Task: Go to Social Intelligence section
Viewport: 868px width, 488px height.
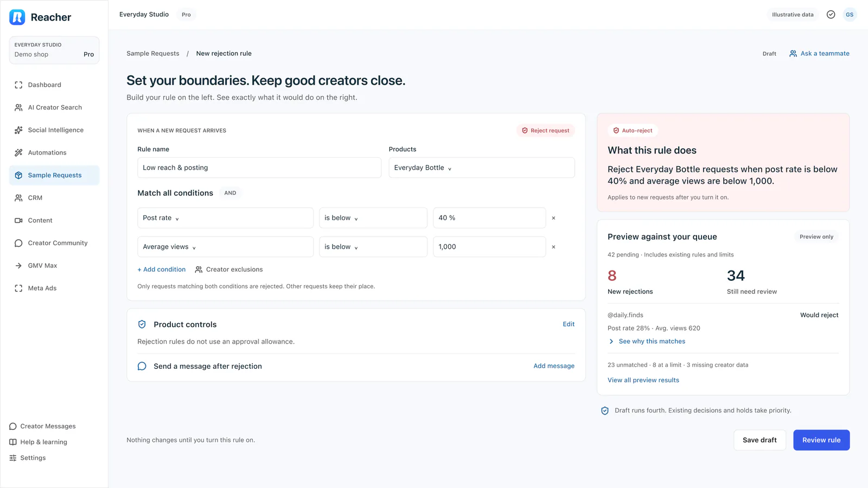Action: click(54, 130)
